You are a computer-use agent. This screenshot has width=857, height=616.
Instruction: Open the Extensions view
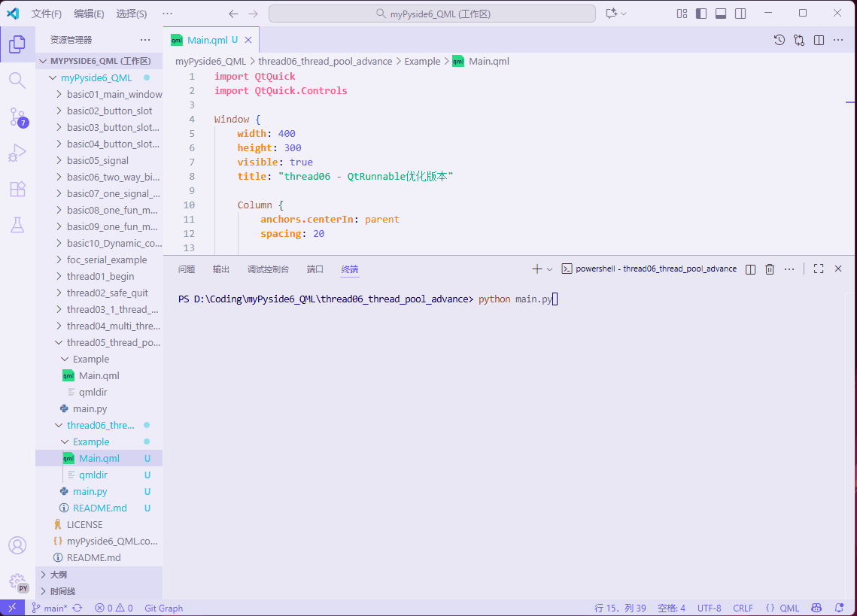coord(17,189)
